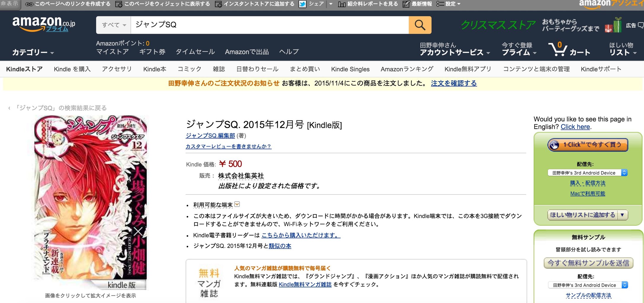Click the ジャンプSQ magazine cover image
Viewport: 644px width, 303px height.
pyautogui.click(x=91, y=202)
